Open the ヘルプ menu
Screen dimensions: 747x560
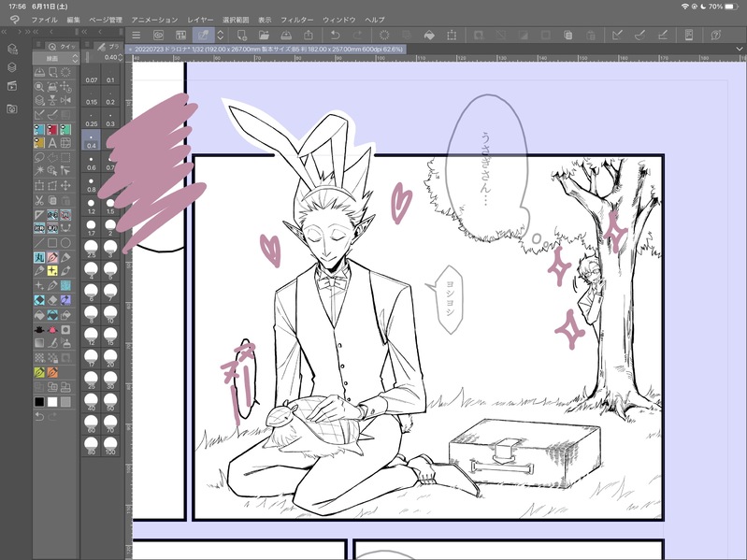375,20
